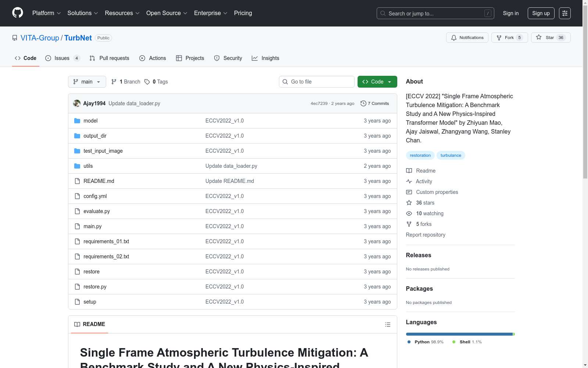The image size is (588, 368).
Task: Click the turbulance topic tag
Action: pos(451,155)
